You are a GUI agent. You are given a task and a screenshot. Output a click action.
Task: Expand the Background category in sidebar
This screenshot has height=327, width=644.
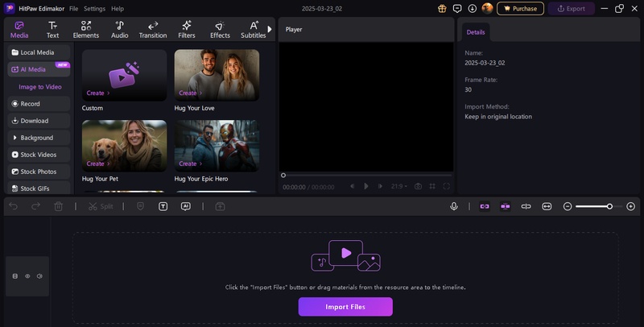[37, 138]
